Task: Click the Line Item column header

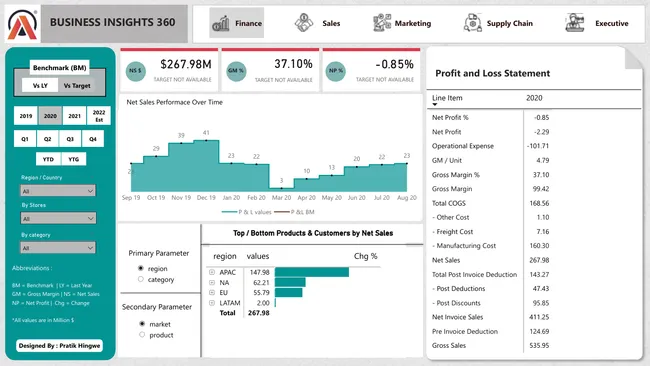Action: click(447, 98)
